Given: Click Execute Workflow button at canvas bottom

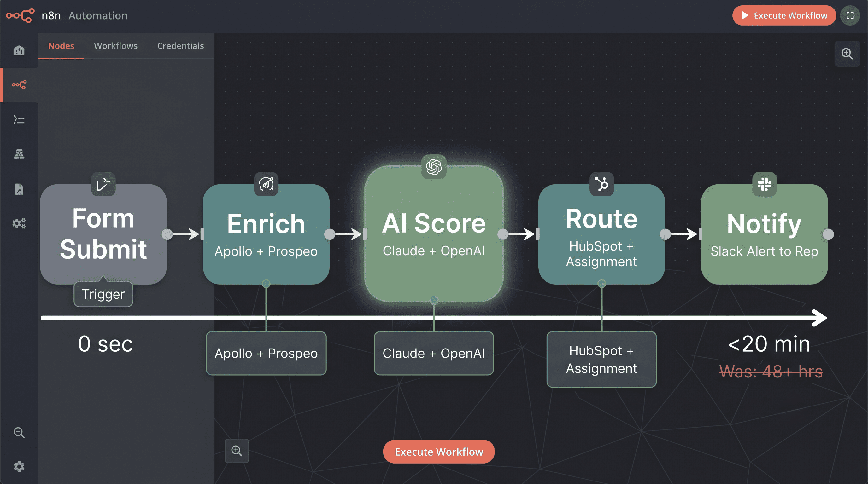Looking at the screenshot, I should (x=439, y=452).
